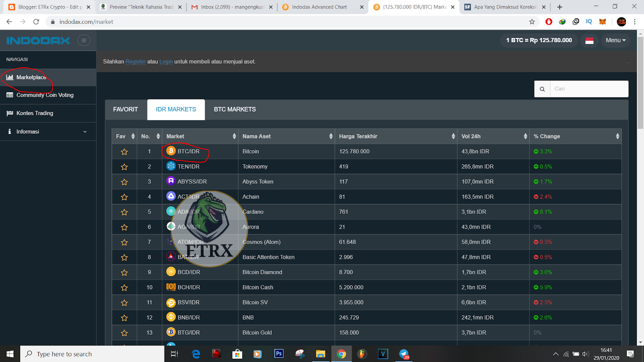The image size is (644, 362).
Task: Open the Windows Start menu
Action: (10, 354)
